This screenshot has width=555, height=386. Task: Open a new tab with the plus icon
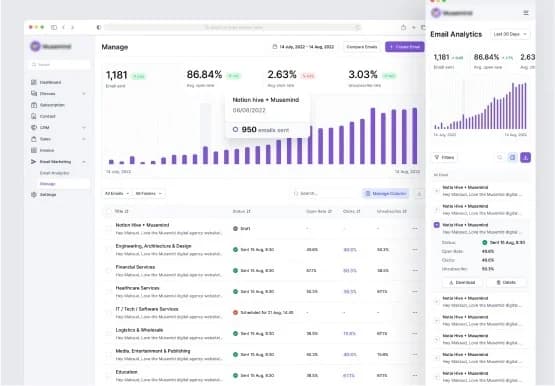(x=413, y=27)
